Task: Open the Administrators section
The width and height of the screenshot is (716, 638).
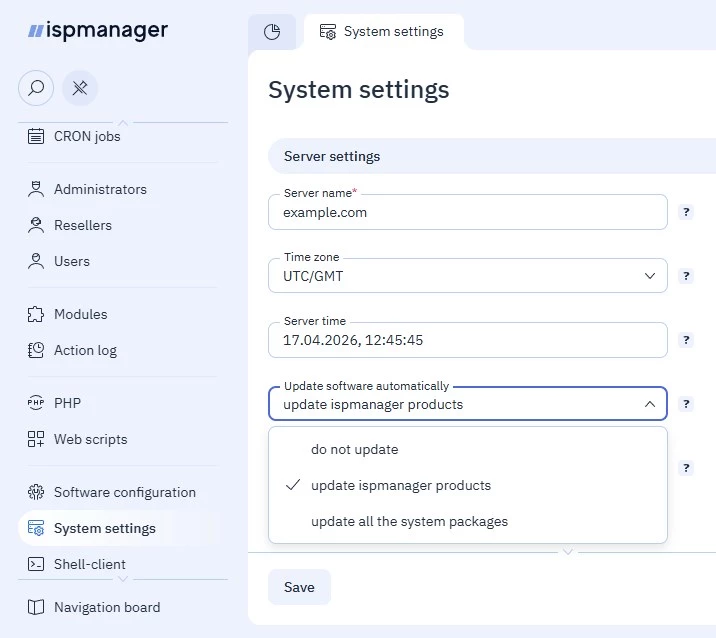Action: click(x=99, y=189)
